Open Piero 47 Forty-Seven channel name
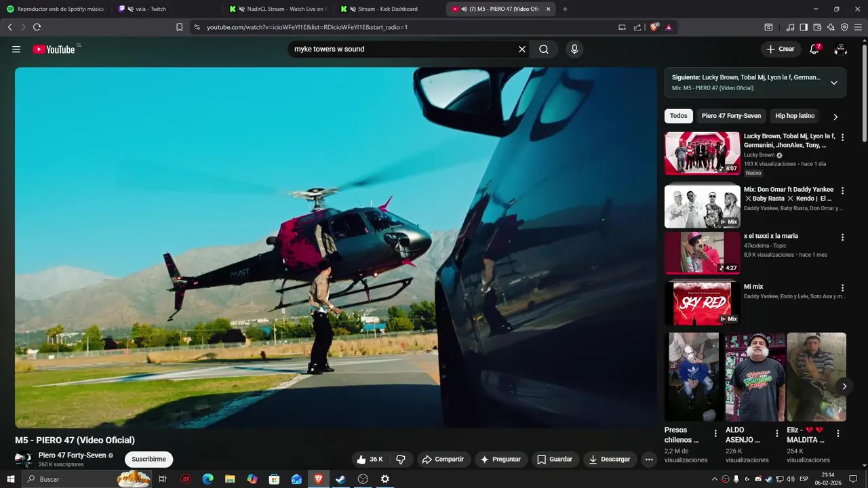Viewport: 868px width, 488px height. pyautogui.click(x=72, y=455)
